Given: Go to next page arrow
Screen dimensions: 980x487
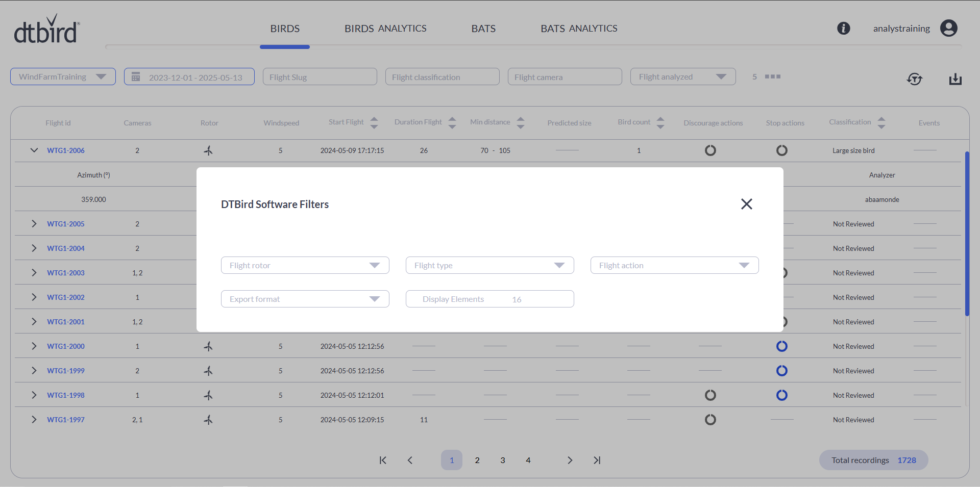Looking at the screenshot, I should 570,460.
